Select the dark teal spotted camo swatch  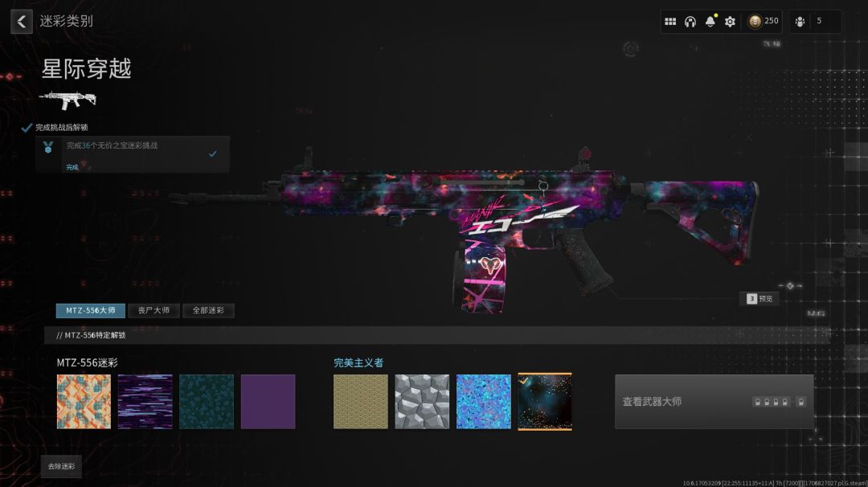[207, 402]
